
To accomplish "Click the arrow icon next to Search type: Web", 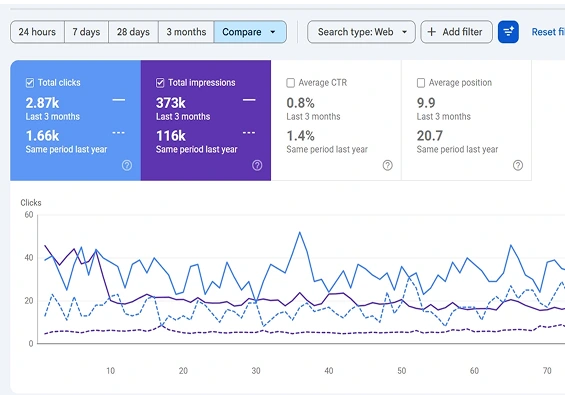I will (x=405, y=32).
